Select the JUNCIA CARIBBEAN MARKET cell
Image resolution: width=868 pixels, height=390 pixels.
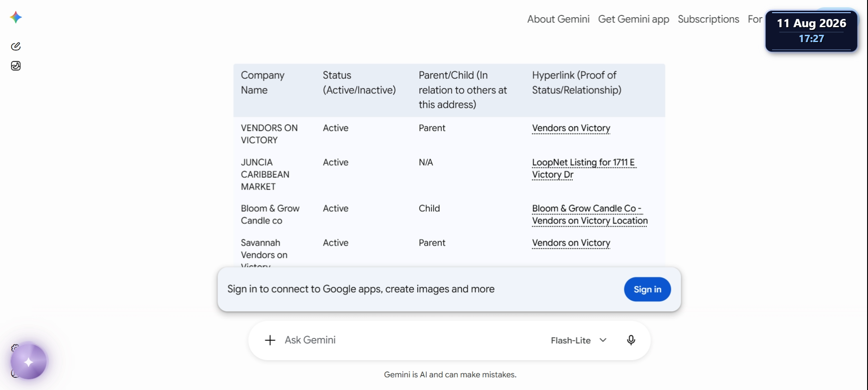click(265, 174)
